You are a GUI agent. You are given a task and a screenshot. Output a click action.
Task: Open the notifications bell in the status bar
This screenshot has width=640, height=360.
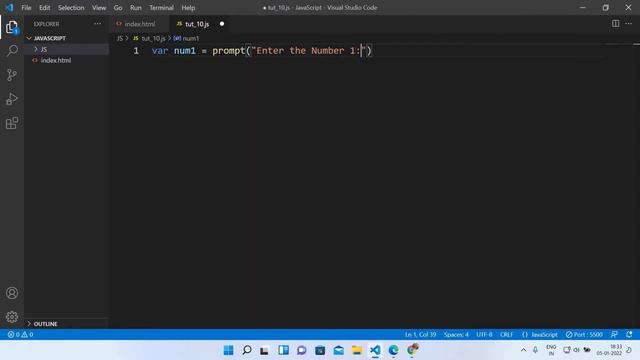[x=629, y=334]
